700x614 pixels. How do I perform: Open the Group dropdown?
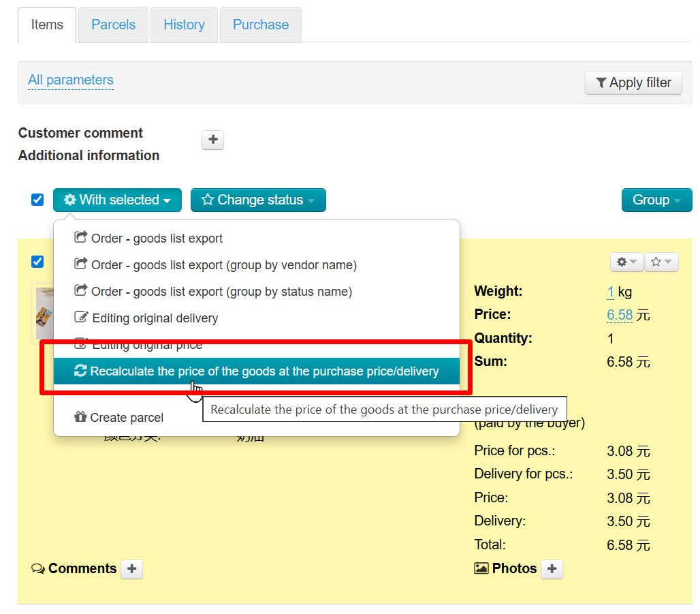pyautogui.click(x=656, y=200)
